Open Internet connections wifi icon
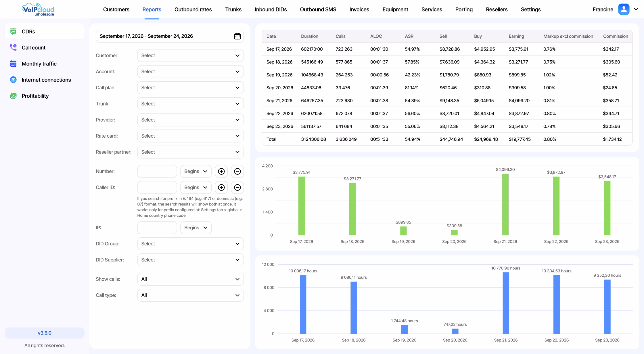Image resolution: width=644 pixels, height=354 pixels. pyautogui.click(x=13, y=80)
